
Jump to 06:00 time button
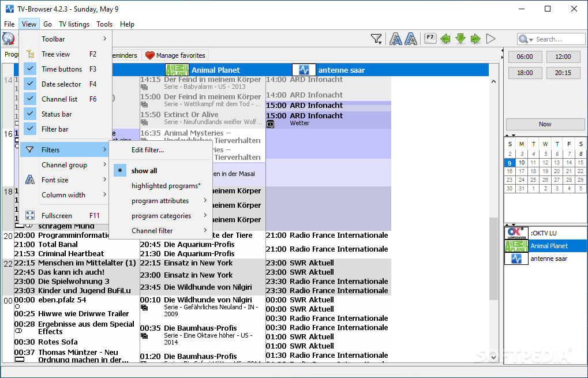tap(525, 57)
